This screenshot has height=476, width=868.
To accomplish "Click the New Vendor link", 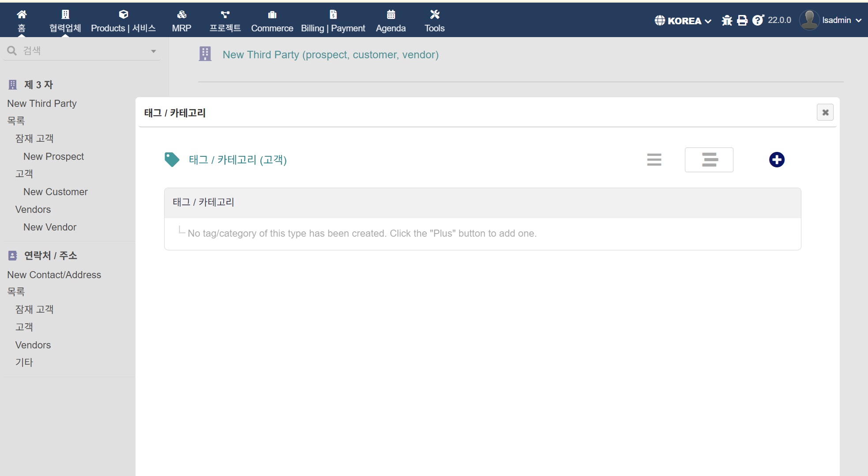I will click(50, 227).
